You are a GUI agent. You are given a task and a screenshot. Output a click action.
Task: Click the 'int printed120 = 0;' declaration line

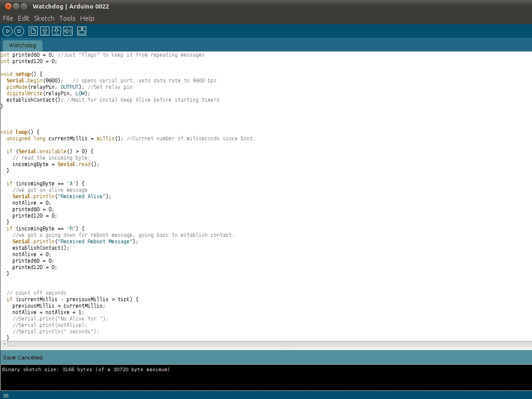pos(29,61)
